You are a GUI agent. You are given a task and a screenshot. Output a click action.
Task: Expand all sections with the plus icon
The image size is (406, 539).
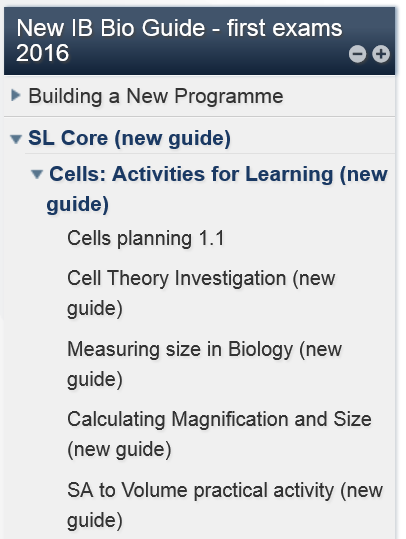[x=381, y=54]
